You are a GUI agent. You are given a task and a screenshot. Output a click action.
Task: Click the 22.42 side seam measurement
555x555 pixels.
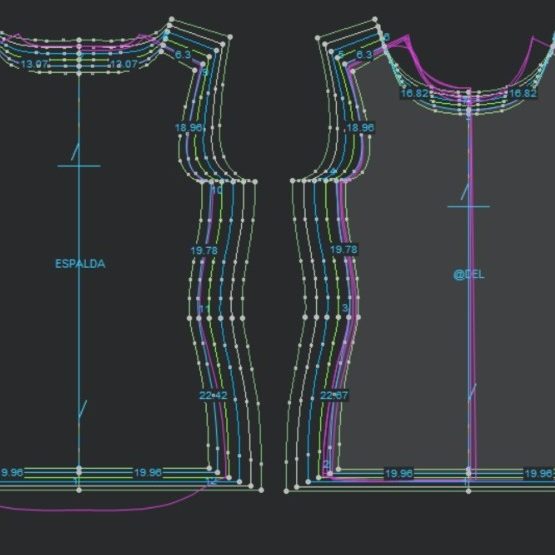coord(213,395)
